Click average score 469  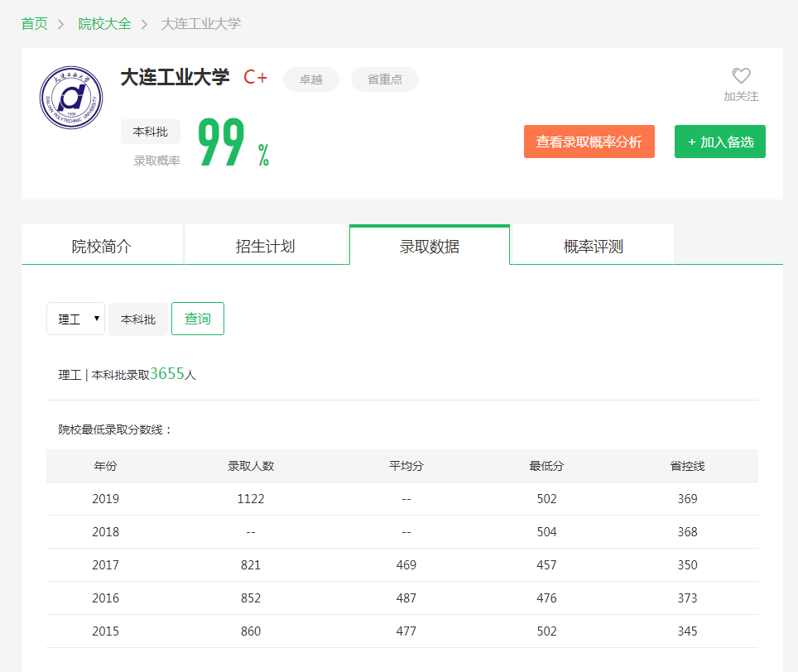point(406,565)
